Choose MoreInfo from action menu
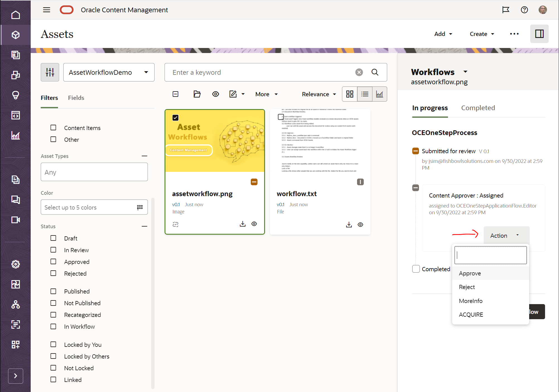Viewport: 559px width, 392px height. coord(490,301)
